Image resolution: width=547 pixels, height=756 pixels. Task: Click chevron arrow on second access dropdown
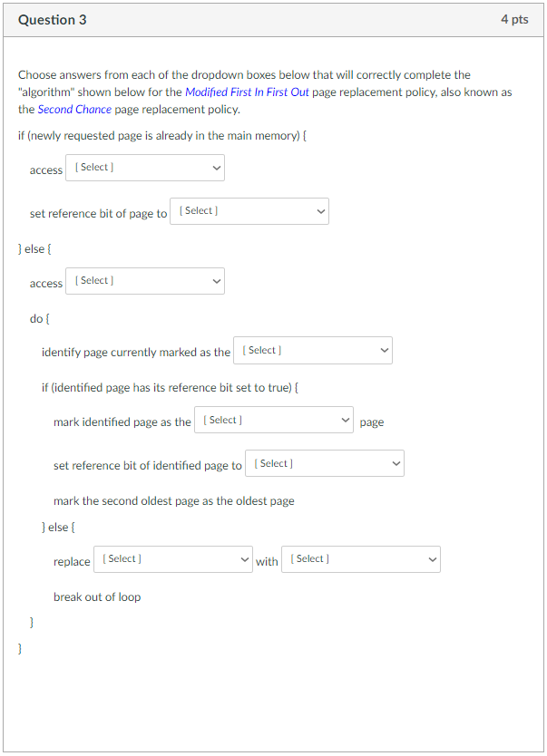(x=216, y=281)
